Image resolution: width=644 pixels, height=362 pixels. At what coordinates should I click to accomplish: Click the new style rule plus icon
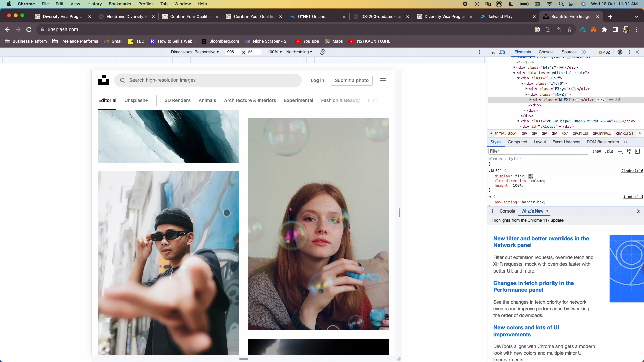click(620, 151)
